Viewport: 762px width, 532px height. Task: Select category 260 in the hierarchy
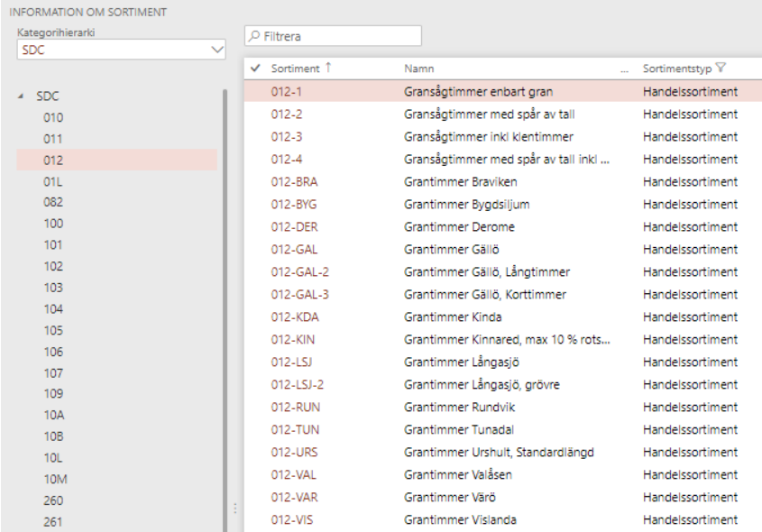point(53,500)
